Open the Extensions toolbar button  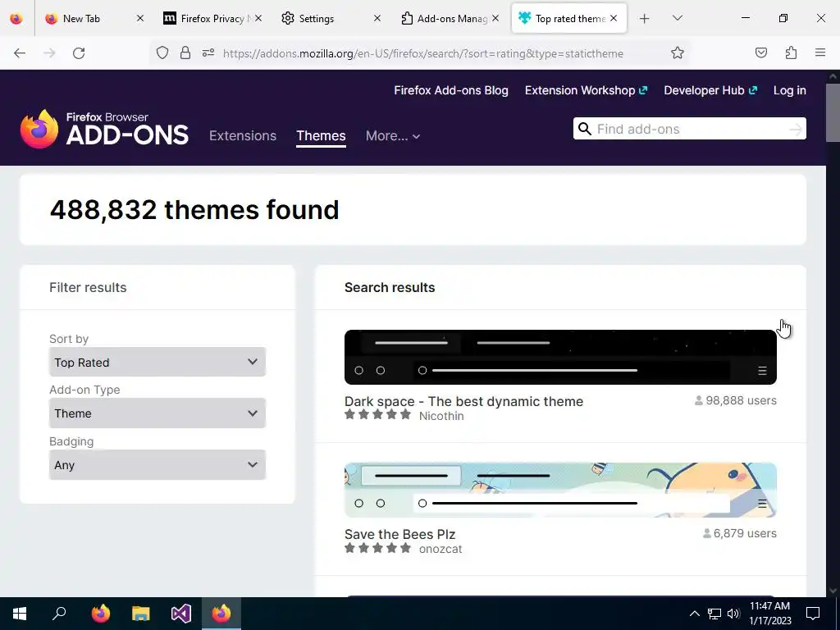coord(791,53)
